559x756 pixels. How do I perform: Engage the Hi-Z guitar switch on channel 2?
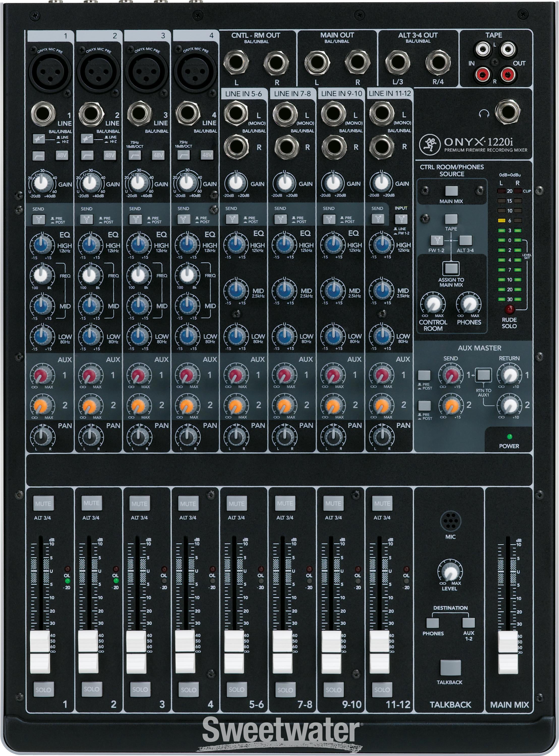[x=87, y=139]
